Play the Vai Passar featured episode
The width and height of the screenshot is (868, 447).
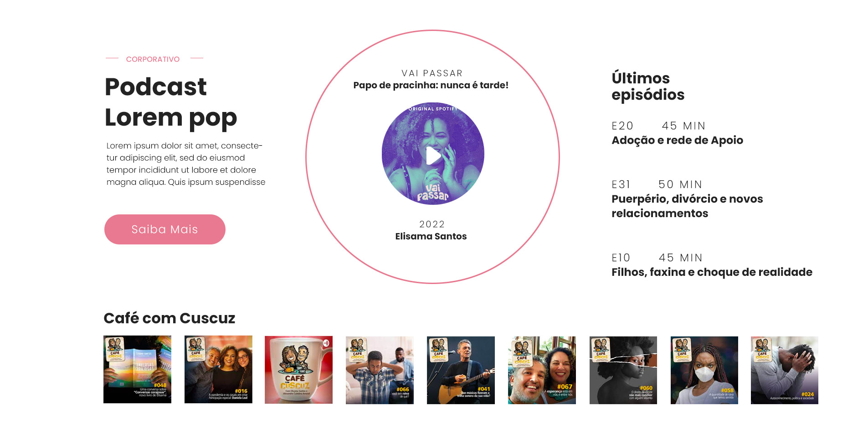pos(433,156)
